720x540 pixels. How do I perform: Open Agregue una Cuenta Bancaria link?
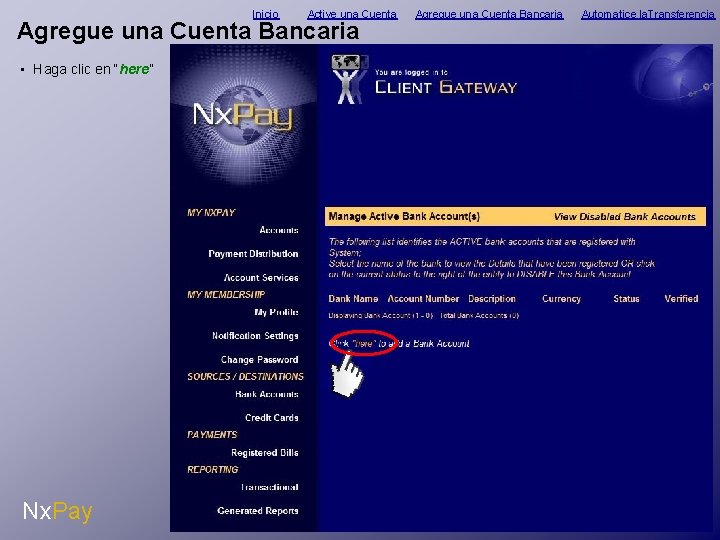pyautogui.click(x=489, y=14)
